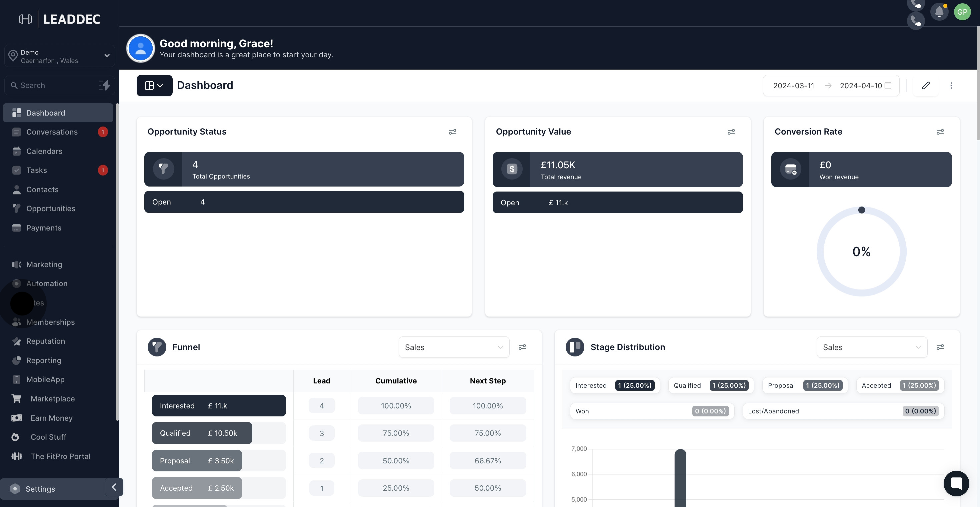Open the three-dot dashboard options menu
The image size is (980, 507).
[x=951, y=86]
